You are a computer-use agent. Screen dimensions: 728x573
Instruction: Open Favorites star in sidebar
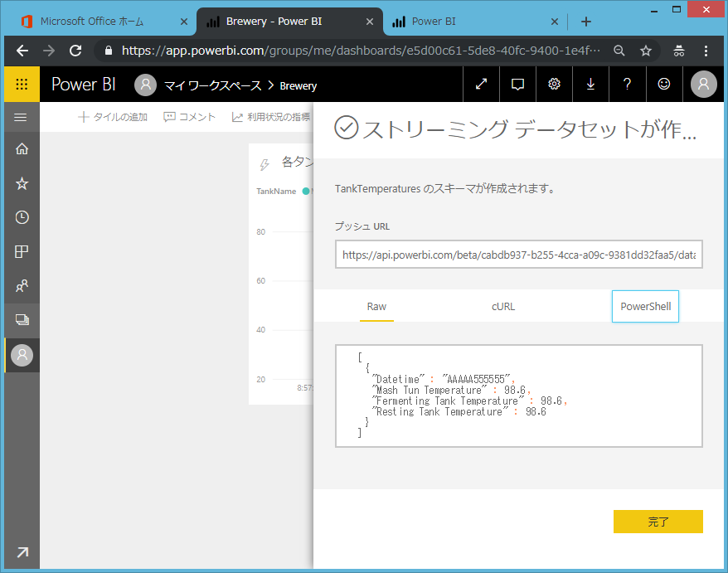click(22, 183)
